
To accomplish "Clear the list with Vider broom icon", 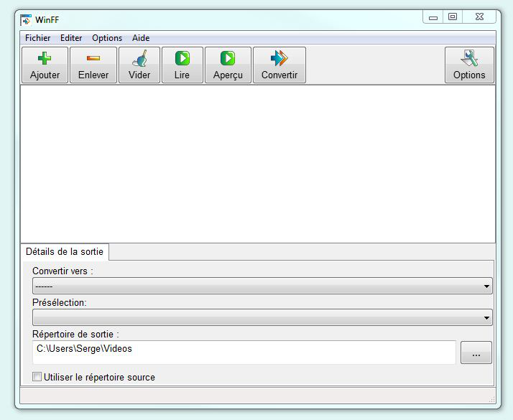I will (139, 59).
